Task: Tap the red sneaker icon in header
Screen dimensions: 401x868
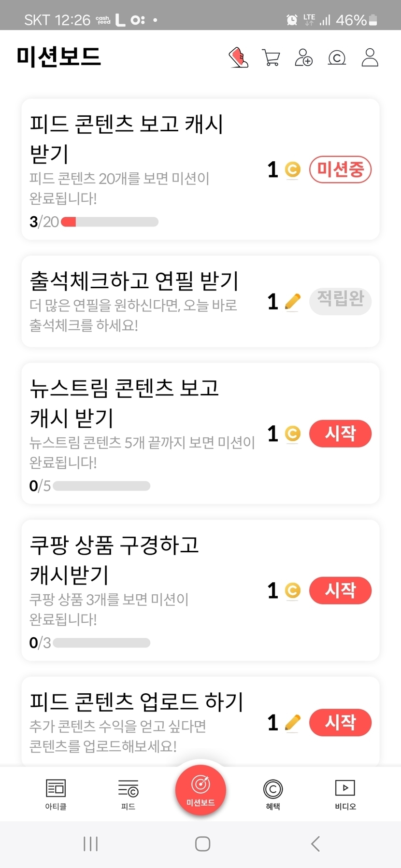Action: pyautogui.click(x=238, y=57)
